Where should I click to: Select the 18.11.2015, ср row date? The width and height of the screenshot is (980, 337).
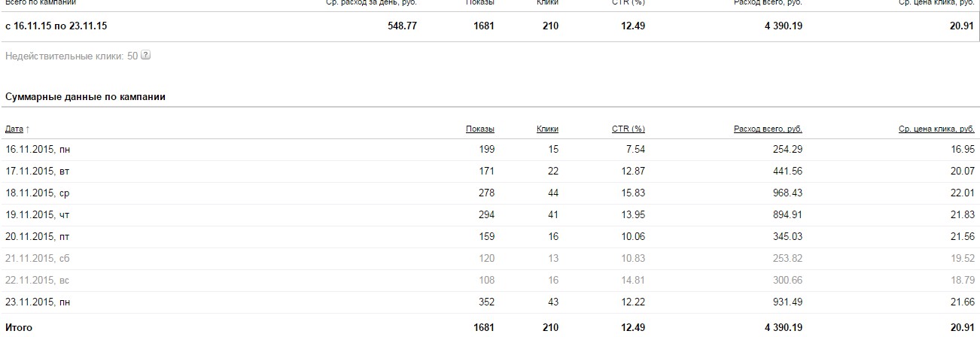pyautogui.click(x=38, y=193)
